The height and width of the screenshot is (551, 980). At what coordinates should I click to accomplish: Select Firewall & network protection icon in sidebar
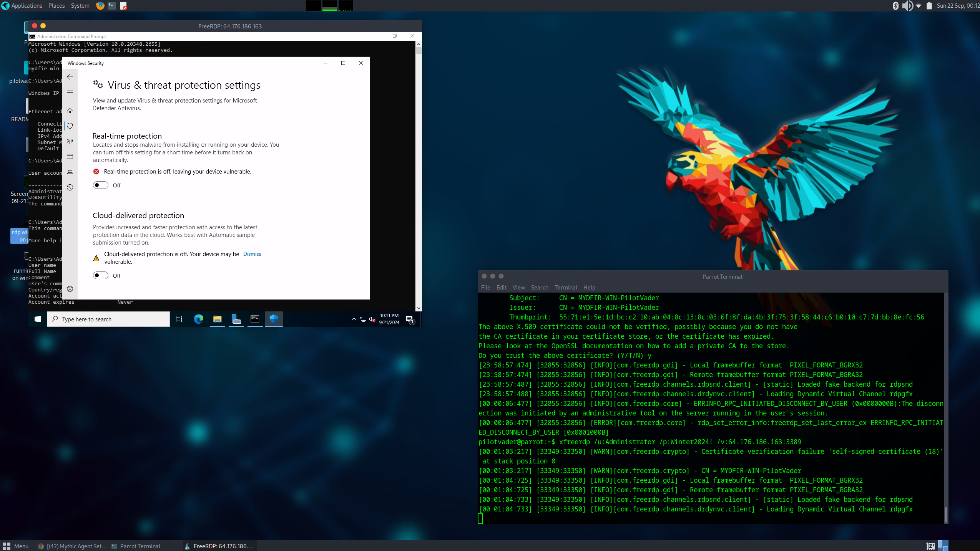pyautogui.click(x=70, y=141)
